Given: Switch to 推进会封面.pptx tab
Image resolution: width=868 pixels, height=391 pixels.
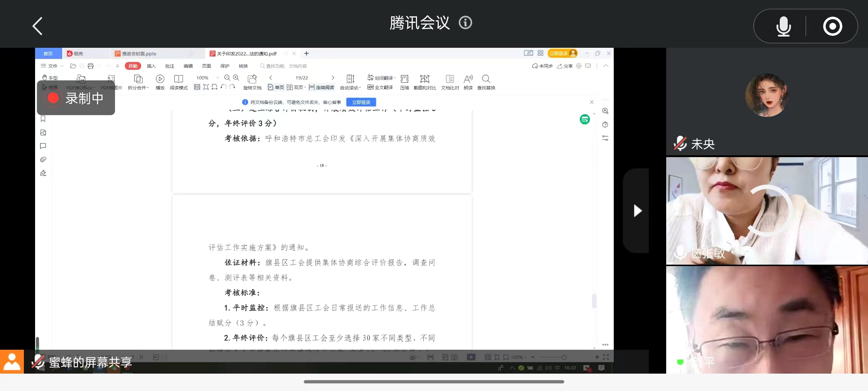Looking at the screenshot, I should (x=139, y=54).
